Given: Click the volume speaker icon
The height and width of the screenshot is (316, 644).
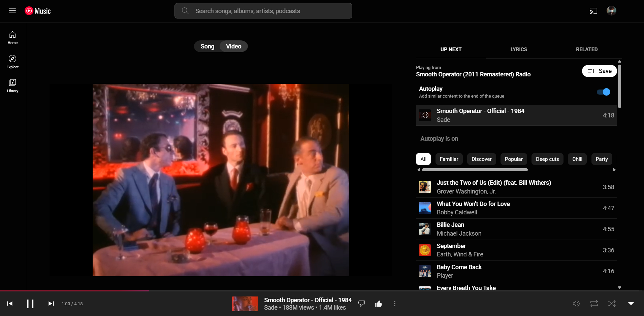Looking at the screenshot, I should coord(576,304).
